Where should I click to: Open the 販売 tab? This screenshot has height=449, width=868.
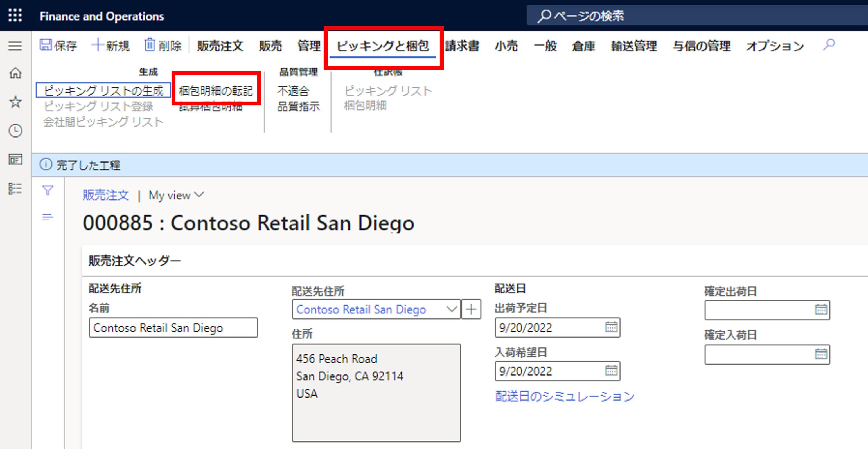coord(270,46)
